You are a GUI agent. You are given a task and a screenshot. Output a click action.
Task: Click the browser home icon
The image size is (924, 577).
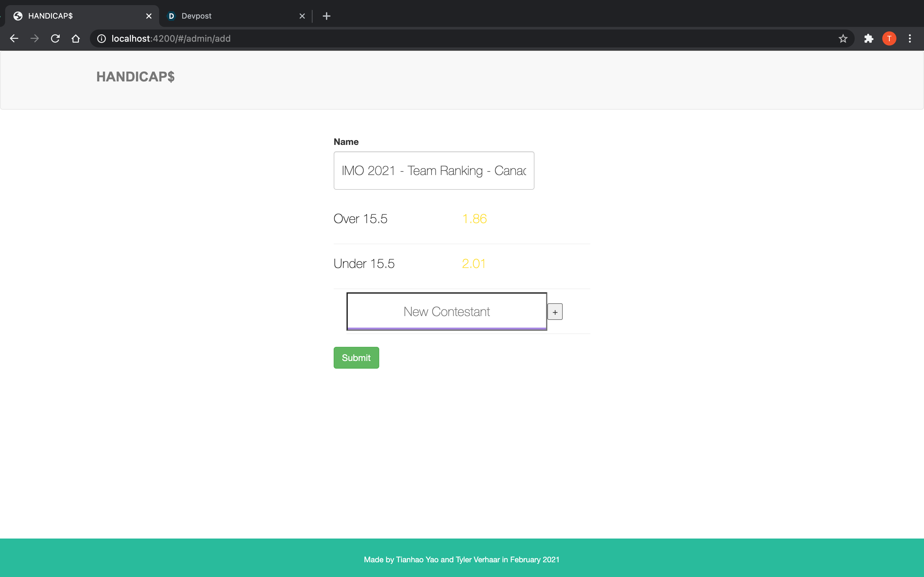click(x=76, y=38)
